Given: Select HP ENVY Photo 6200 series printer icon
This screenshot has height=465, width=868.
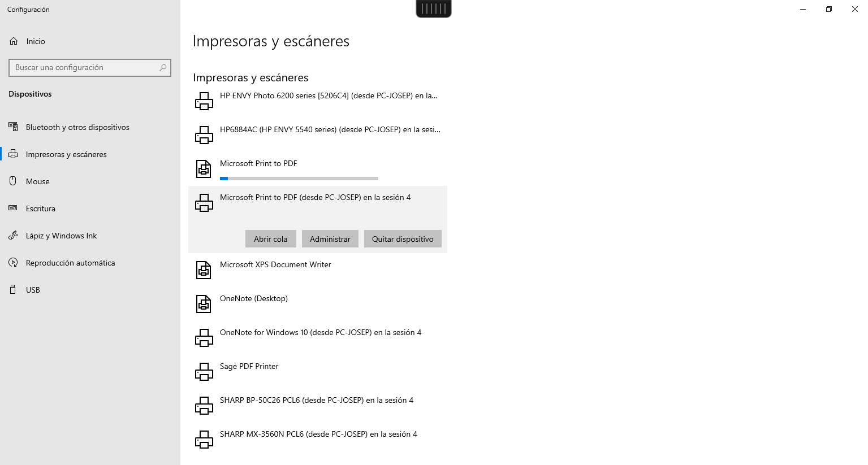Looking at the screenshot, I should tap(204, 101).
